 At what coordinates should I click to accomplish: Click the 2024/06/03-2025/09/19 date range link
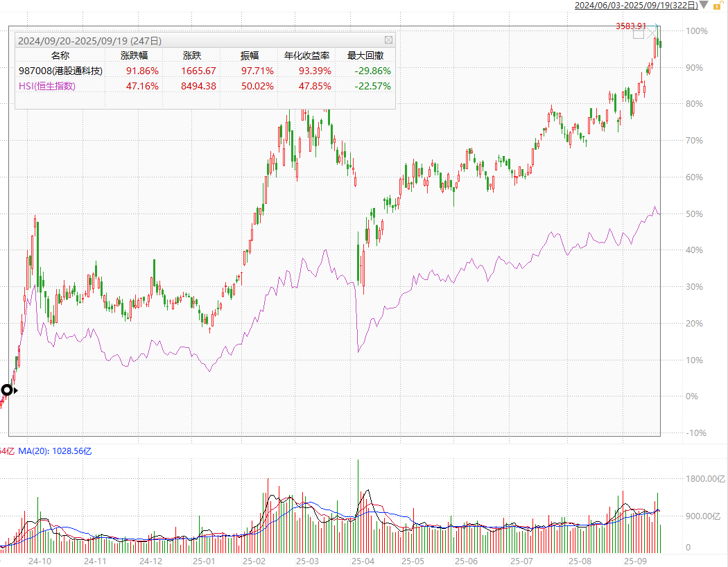tap(635, 6)
